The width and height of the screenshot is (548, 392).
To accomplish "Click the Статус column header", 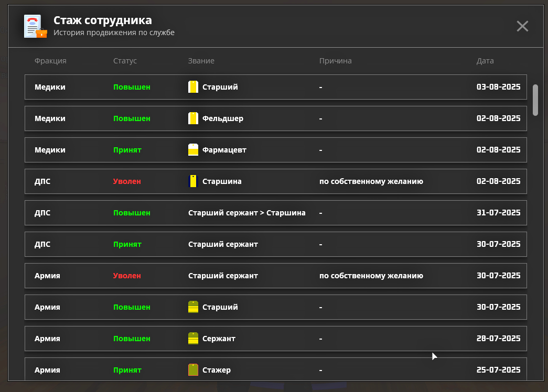I will [125, 61].
